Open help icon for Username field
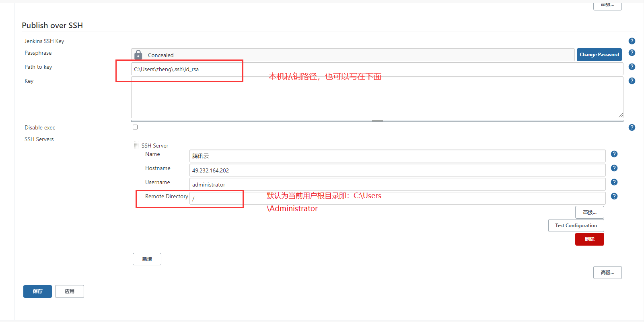 [x=614, y=182]
